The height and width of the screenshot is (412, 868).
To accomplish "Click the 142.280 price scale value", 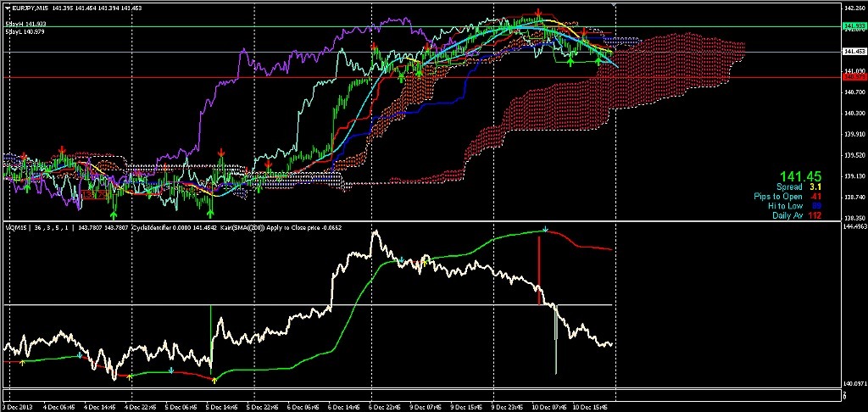I will (854, 8).
